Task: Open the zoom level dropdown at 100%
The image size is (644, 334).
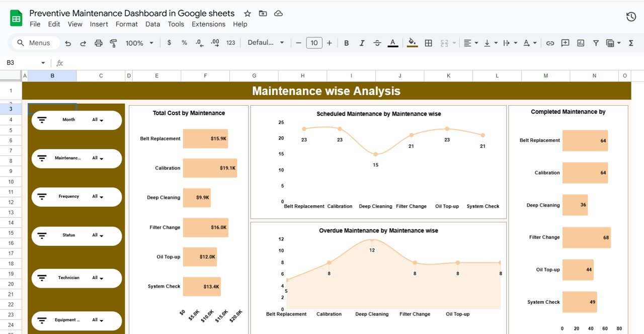Action: [139, 43]
